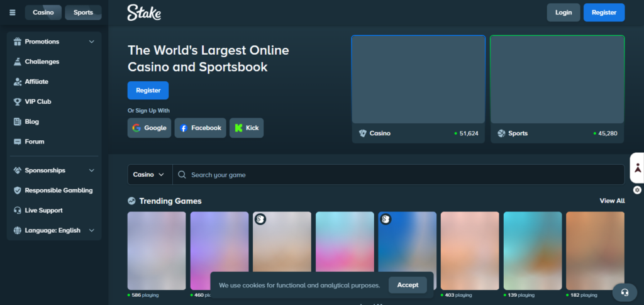644x305 pixels.
Task: Open the Casino banner card
Action: coord(418,89)
